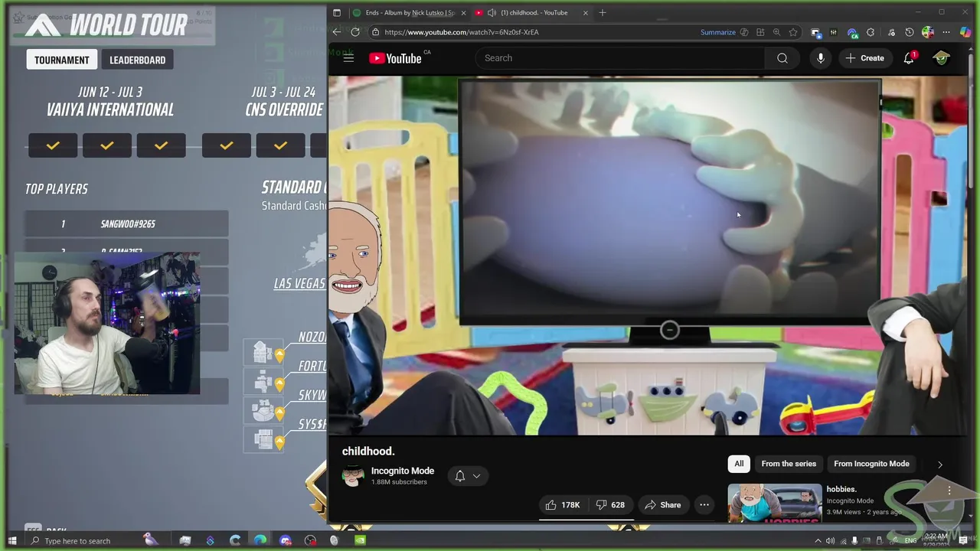Click the browser address bar URL
Viewport: 980px width, 551px height.
tap(462, 32)
